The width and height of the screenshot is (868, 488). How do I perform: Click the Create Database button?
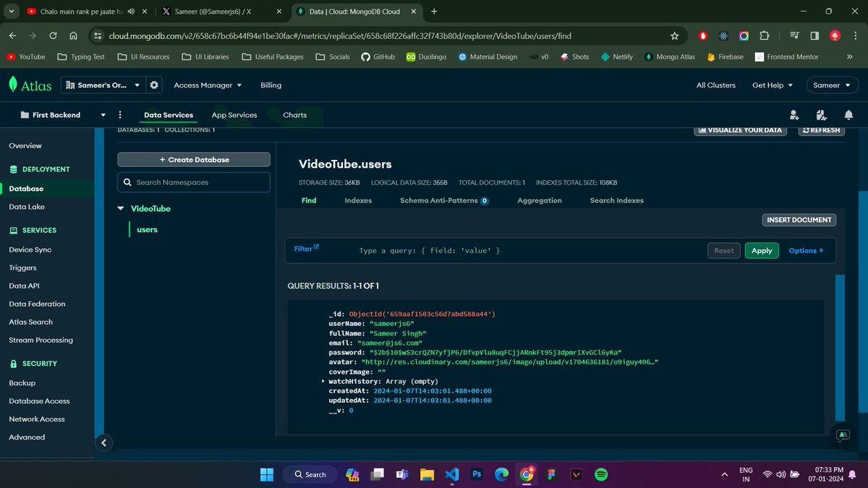[194, 160]
